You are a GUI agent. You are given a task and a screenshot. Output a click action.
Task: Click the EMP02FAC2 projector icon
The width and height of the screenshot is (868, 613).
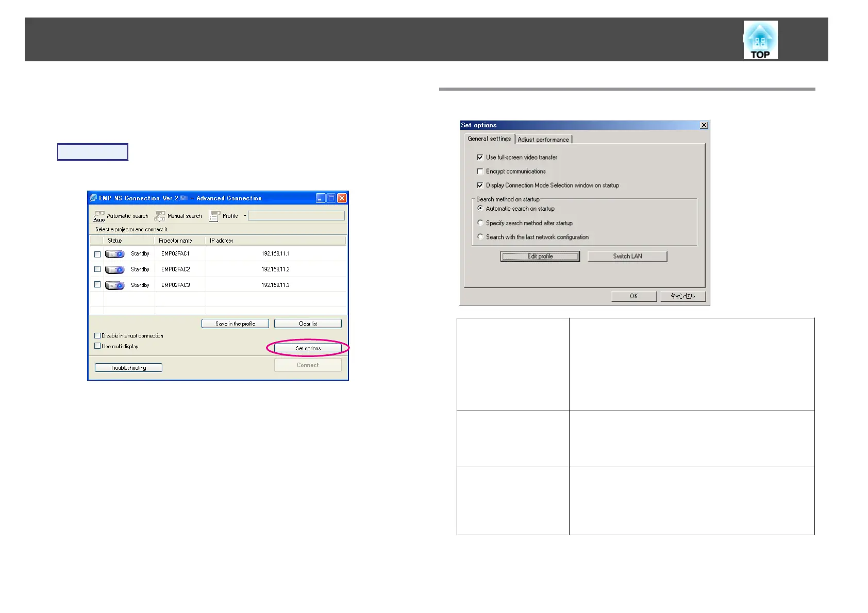(x=114, y=269)
